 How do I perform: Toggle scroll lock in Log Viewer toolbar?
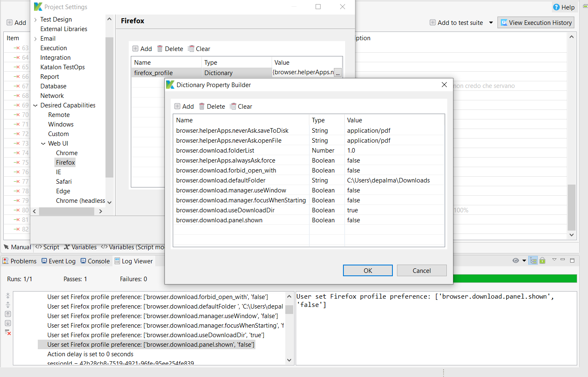pyautogui.click(x=542, y=260)
